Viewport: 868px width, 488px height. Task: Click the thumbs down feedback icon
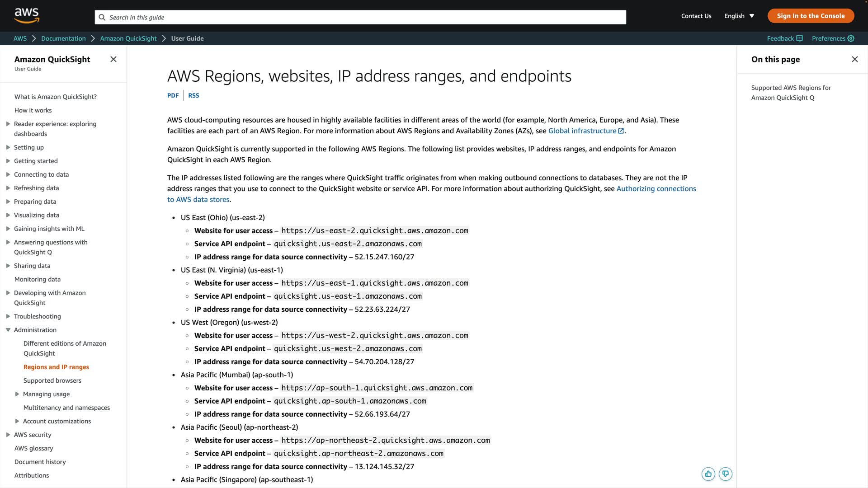pyautogui.click(x=726, y=474)
